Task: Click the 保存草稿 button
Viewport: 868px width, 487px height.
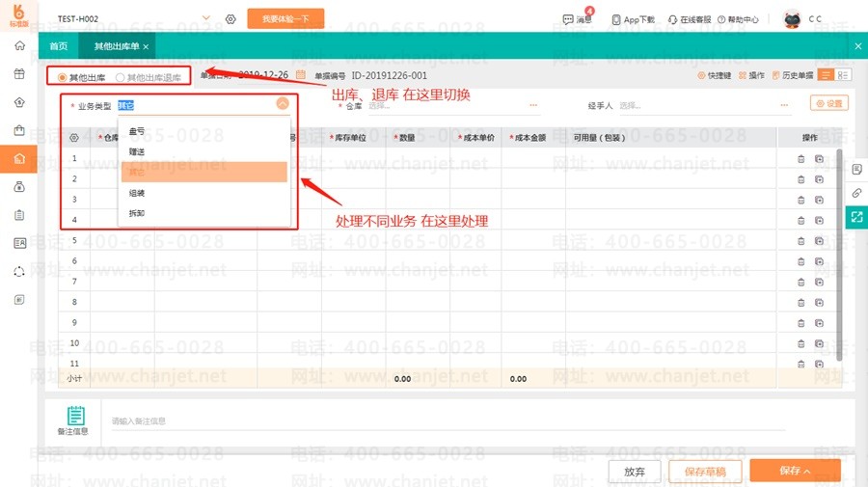Action: (x=705, y=472)
